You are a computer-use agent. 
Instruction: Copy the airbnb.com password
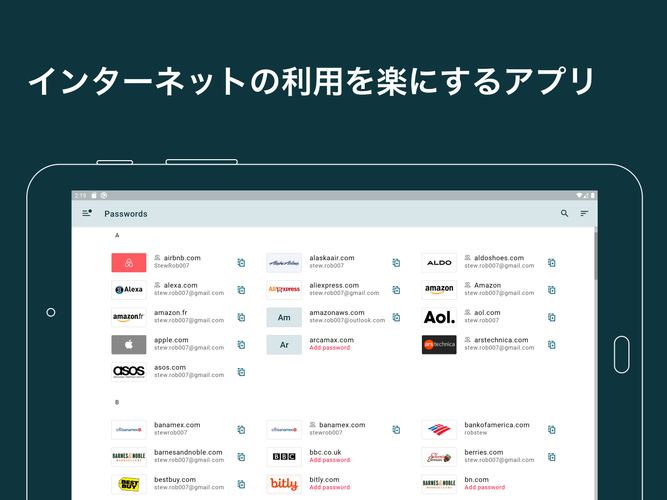(x=241, y=263)
